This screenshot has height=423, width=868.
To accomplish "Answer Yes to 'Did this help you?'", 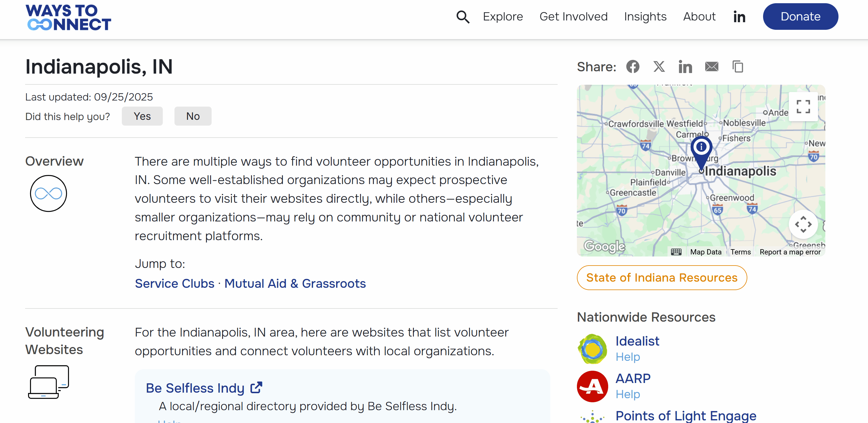I will click(x=142, y=116).
